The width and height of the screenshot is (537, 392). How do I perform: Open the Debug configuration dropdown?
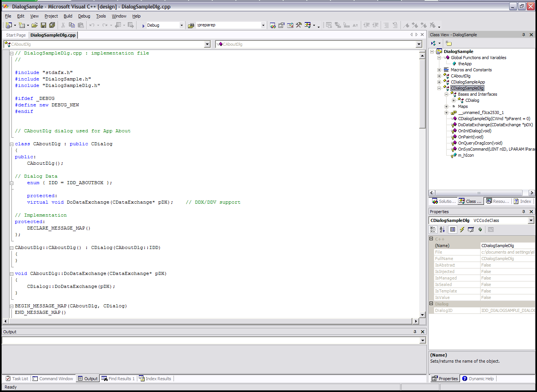coord(181,25)
